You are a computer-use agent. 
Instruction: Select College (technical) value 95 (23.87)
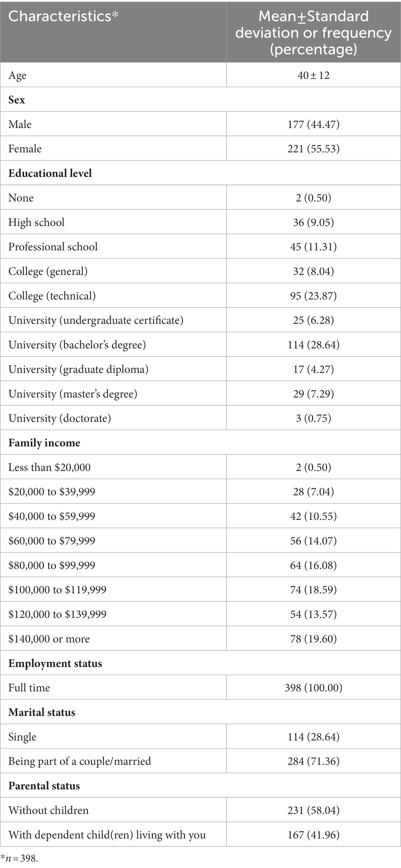coord(314,295)
